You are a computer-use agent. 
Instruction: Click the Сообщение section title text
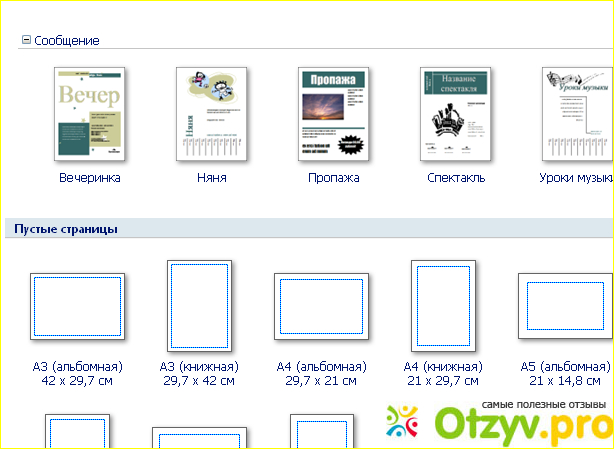(x=67, y=41)
